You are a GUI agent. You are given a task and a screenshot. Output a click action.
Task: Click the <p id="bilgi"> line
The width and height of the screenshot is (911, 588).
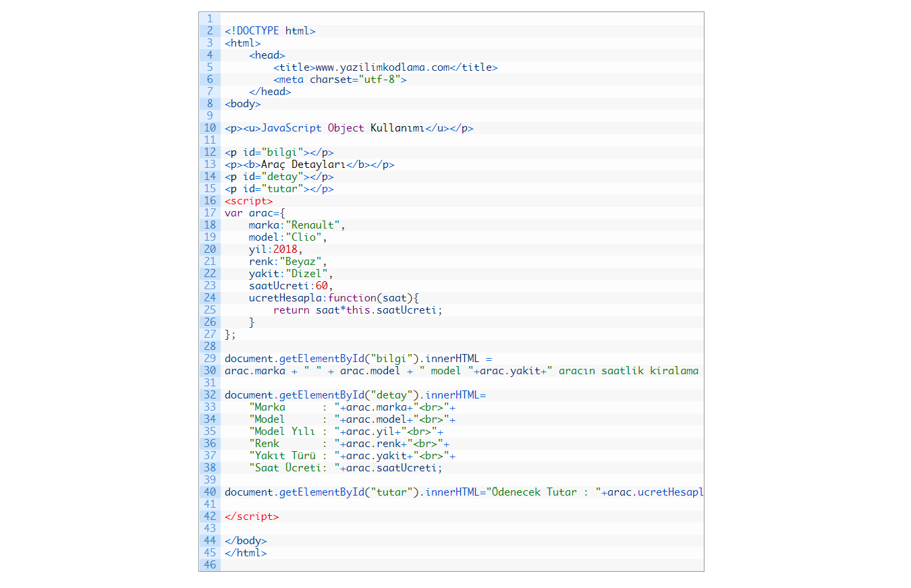coord(279,152)
